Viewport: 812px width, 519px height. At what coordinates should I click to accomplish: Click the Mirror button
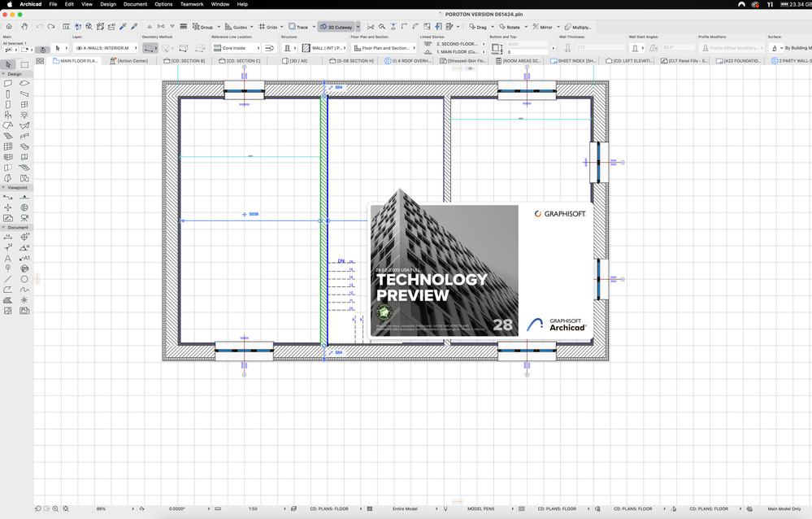coord(543,27)
